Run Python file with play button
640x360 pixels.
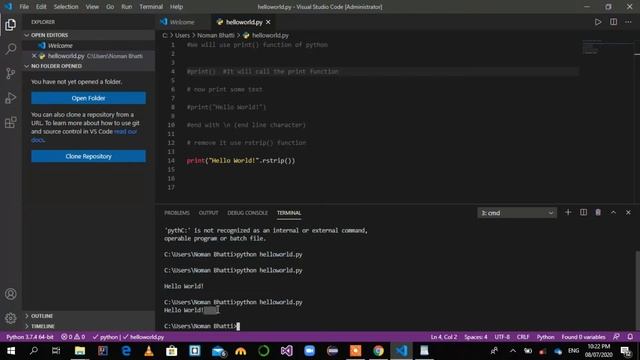click(598, 22)
